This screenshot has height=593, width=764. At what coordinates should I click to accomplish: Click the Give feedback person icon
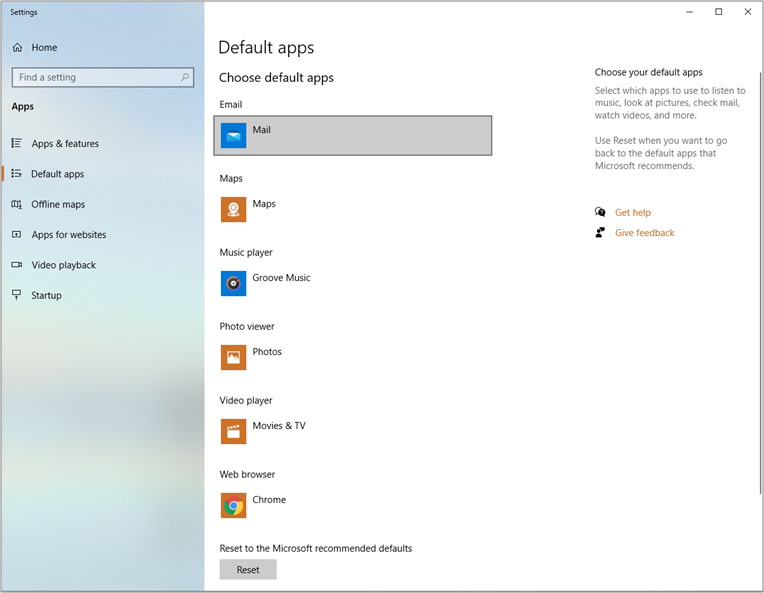click(600, 232)
